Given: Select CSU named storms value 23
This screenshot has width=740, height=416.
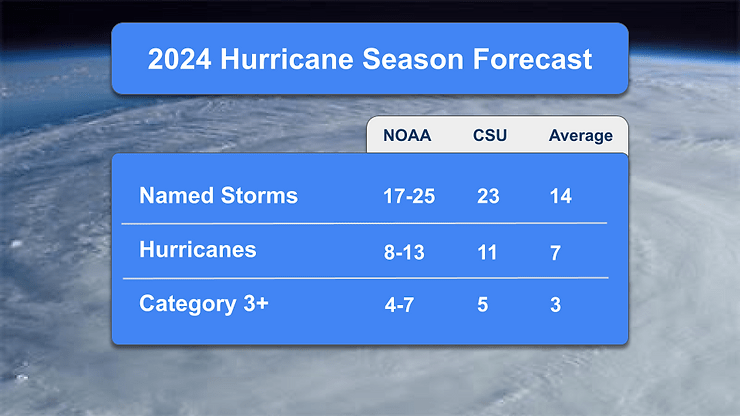Looking at the screenshot, I should [488, 197].
